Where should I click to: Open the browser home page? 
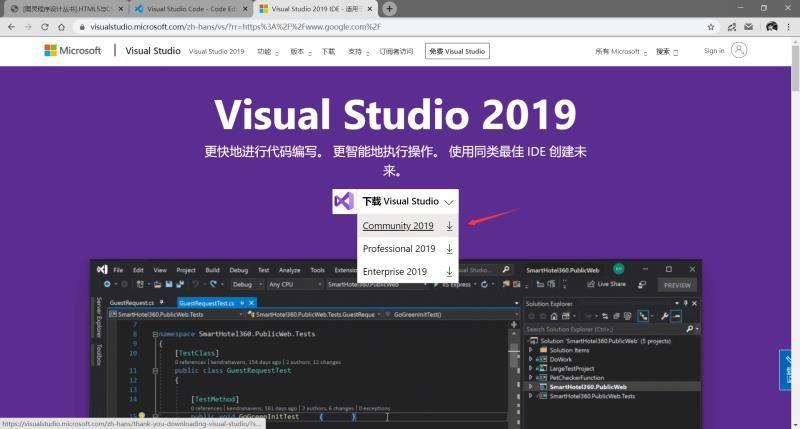pos(61,27)
